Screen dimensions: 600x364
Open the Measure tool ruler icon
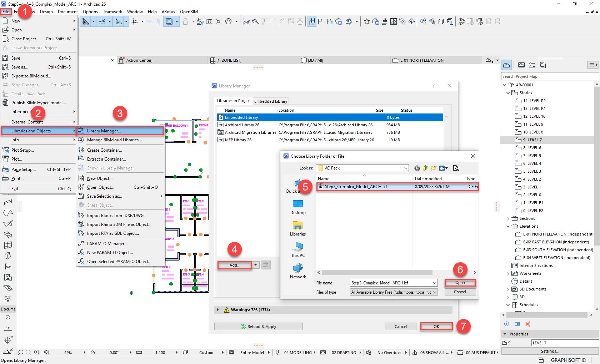click(x=209, y=21)
